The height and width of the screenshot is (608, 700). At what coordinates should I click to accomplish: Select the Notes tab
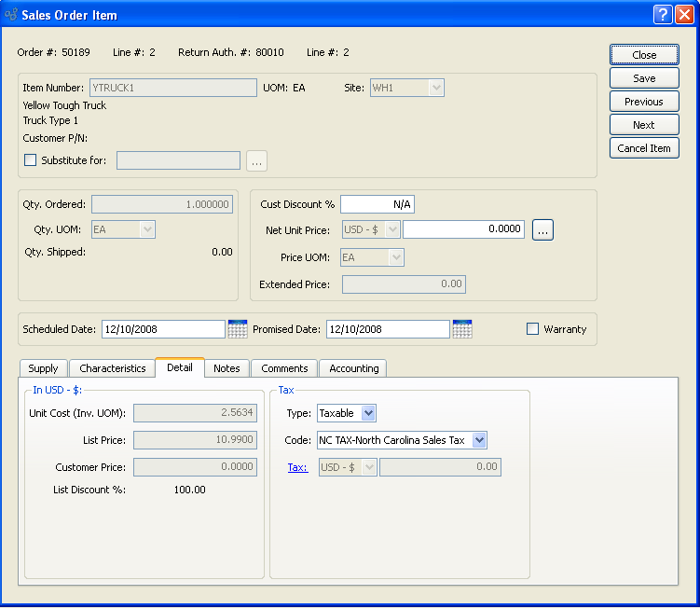point(226,368)
